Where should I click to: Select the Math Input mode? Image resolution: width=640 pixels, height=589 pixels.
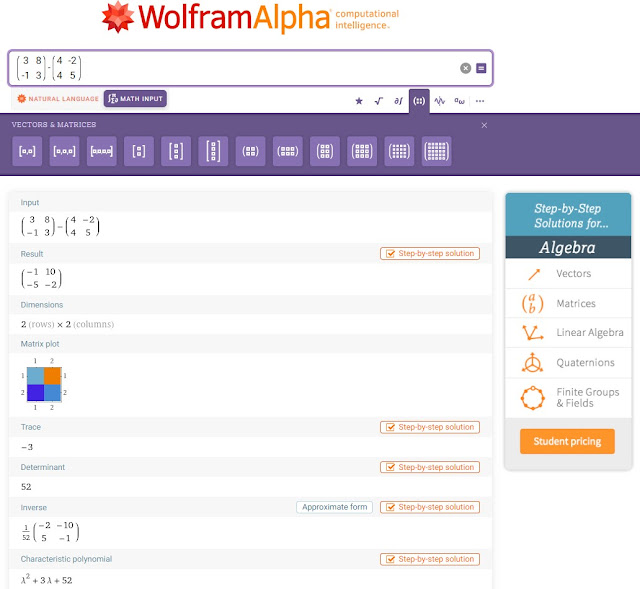pos(135,99)
